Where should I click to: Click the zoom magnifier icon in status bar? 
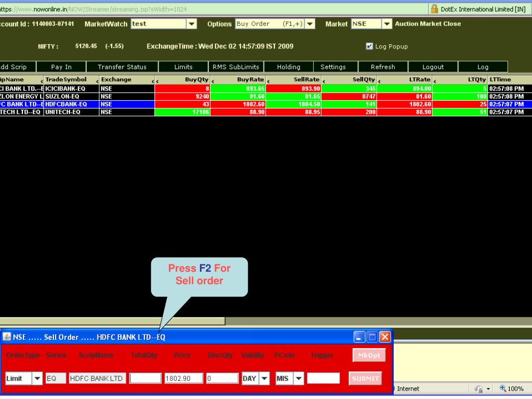click(503, 389)
